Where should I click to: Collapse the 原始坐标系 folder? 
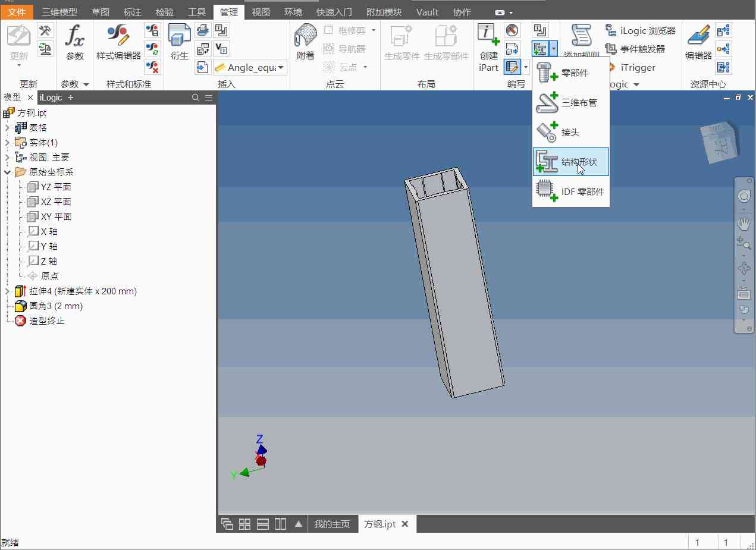coord(7,172)
